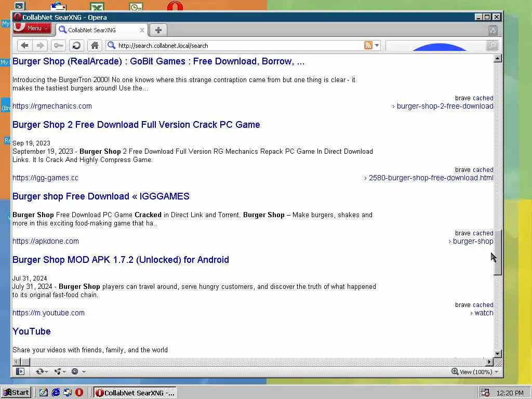Image resolution: width=532 pixels, height=399 pixels.
Task: Click vertical scrollbar up arrow
Action: [497, 58]
